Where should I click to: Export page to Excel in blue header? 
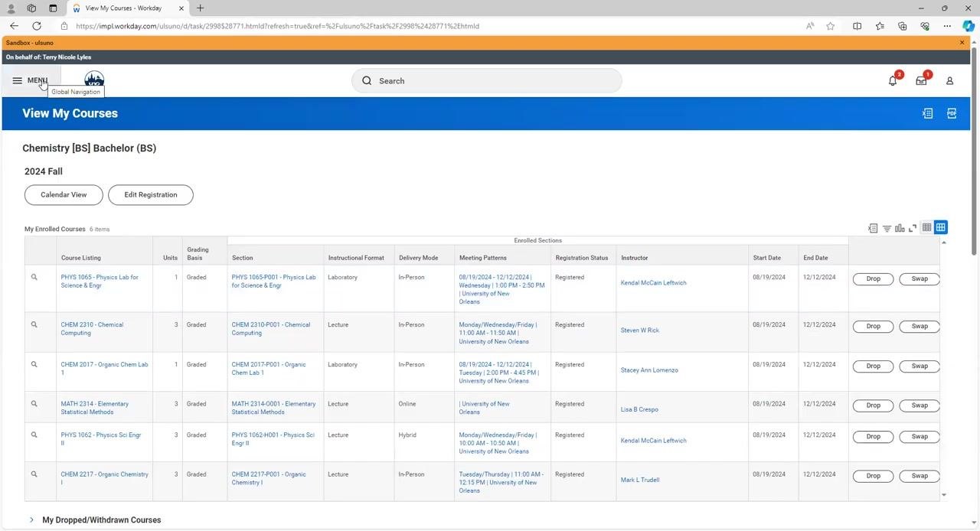927,113
